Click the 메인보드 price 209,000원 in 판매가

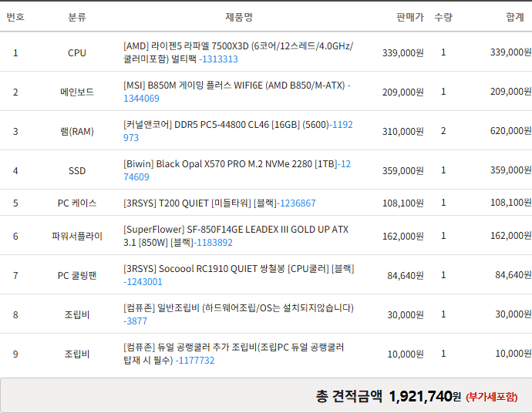tap(403, 92)
